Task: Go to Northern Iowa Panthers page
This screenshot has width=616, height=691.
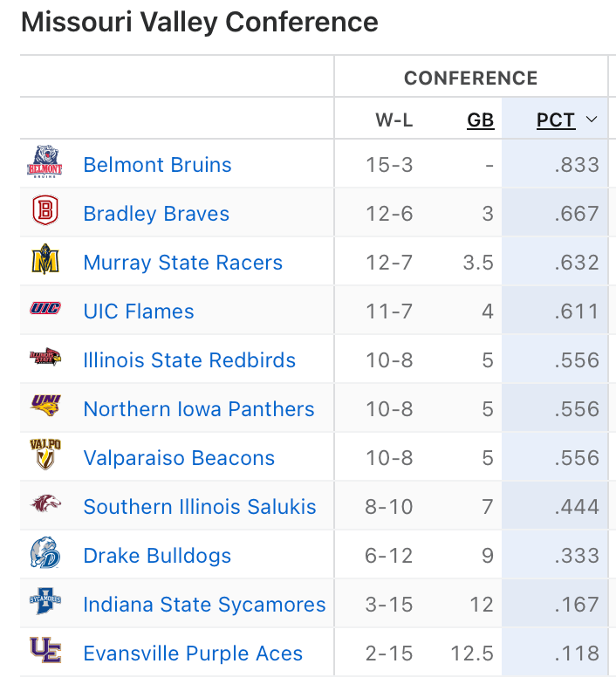Action: pyautogui.click(x=198, y=409)
